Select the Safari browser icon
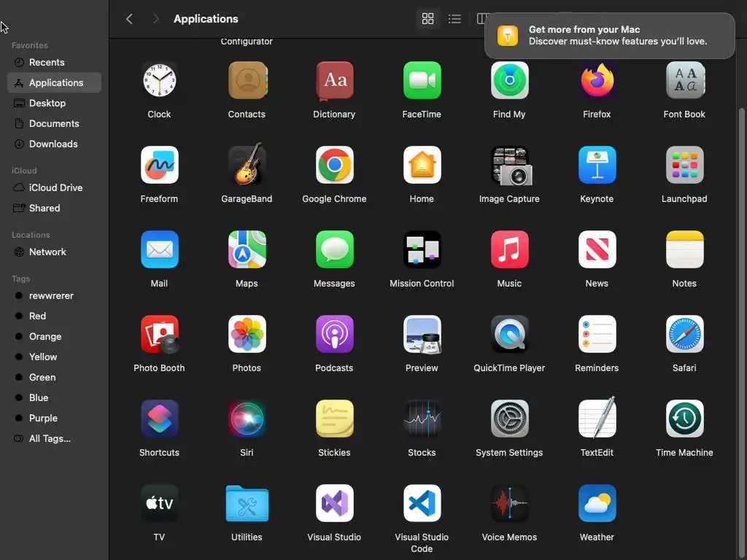747x560 pixels. pyautogui.click(x=684, y=334)
